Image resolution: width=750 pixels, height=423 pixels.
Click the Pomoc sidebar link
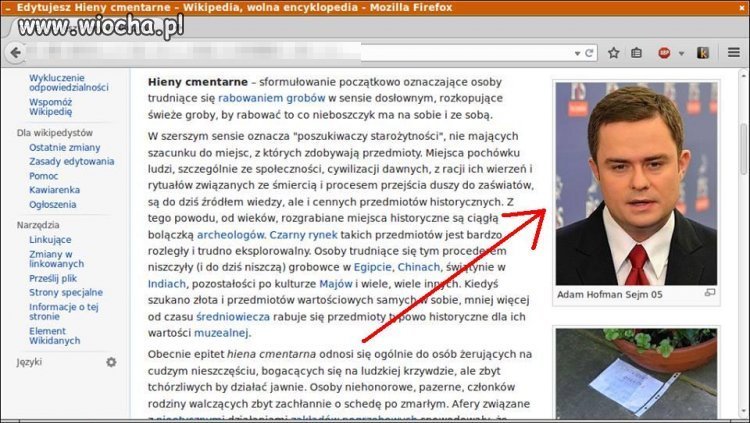[x=43, y=176]
